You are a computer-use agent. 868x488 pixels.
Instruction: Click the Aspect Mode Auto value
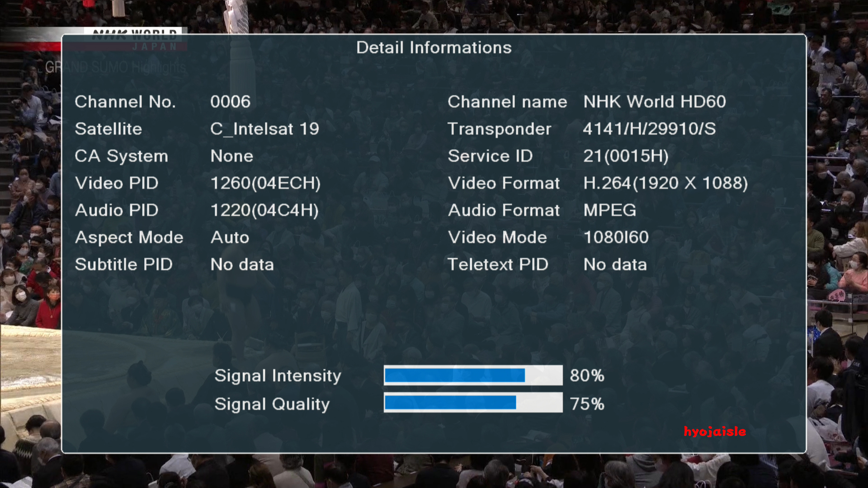(x=230, y=238)
